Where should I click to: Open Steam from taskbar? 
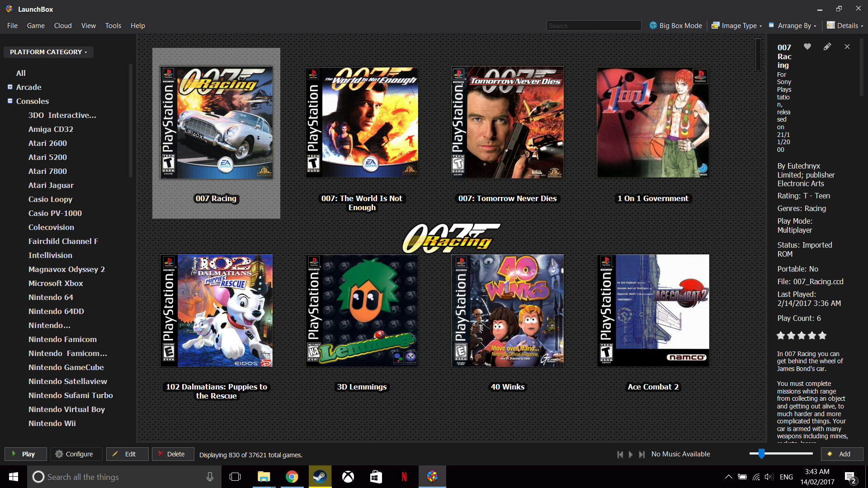pos(320,477)
